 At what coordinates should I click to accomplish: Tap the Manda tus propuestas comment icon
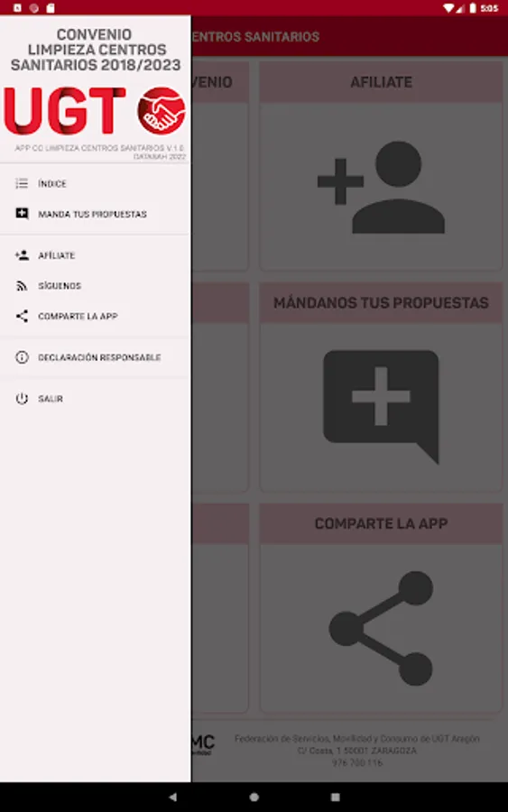click(x=22, y=213)
